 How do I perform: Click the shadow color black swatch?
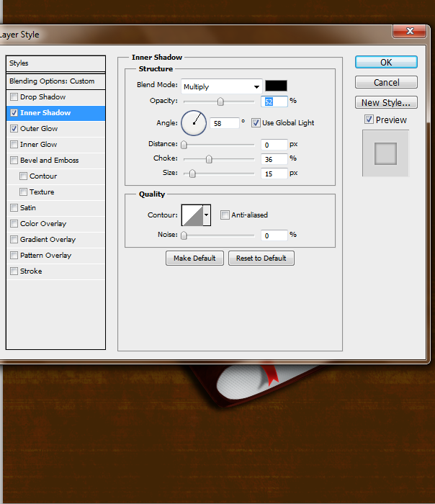click(276, 86)
